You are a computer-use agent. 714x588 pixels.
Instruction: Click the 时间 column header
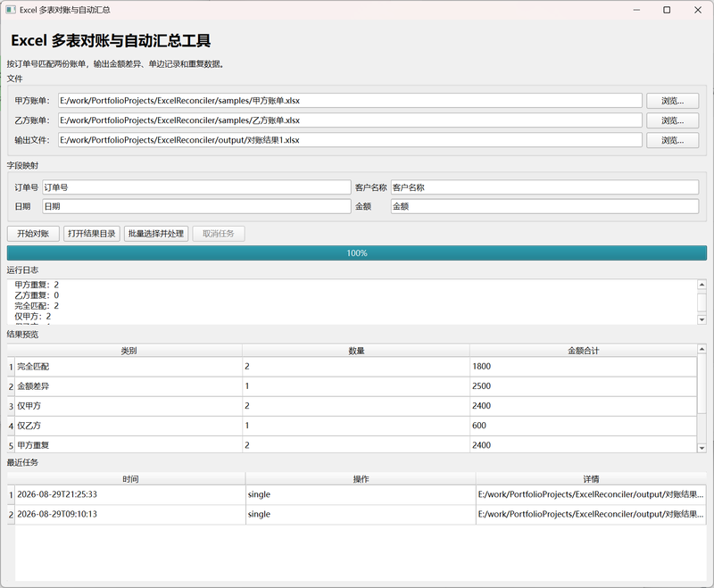pyautogui.click(x=130, y=479)
